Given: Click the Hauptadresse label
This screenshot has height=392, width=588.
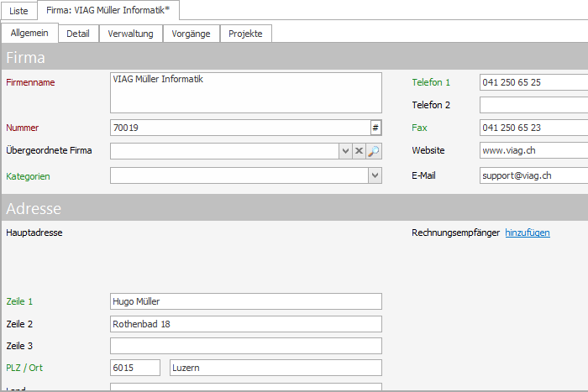Looking at the screenshot, I should (x=34, y=233).
